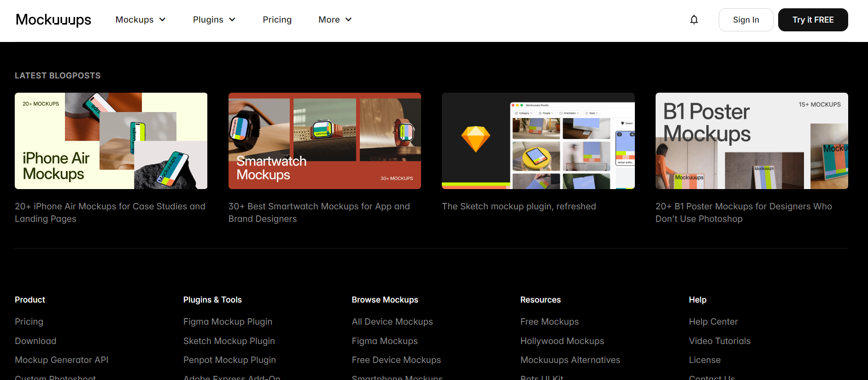This screenshot has width=868, height=380.
Task: Click the Help footer heading
Action: coord(698,300)
